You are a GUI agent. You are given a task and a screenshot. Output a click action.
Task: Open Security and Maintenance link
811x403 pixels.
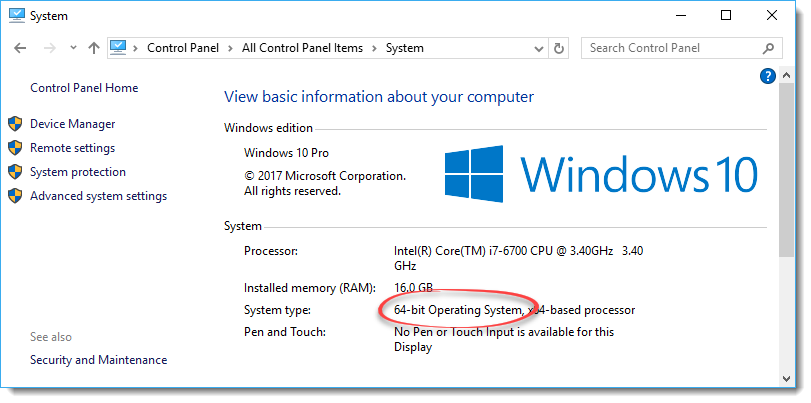tap(98, 360)
